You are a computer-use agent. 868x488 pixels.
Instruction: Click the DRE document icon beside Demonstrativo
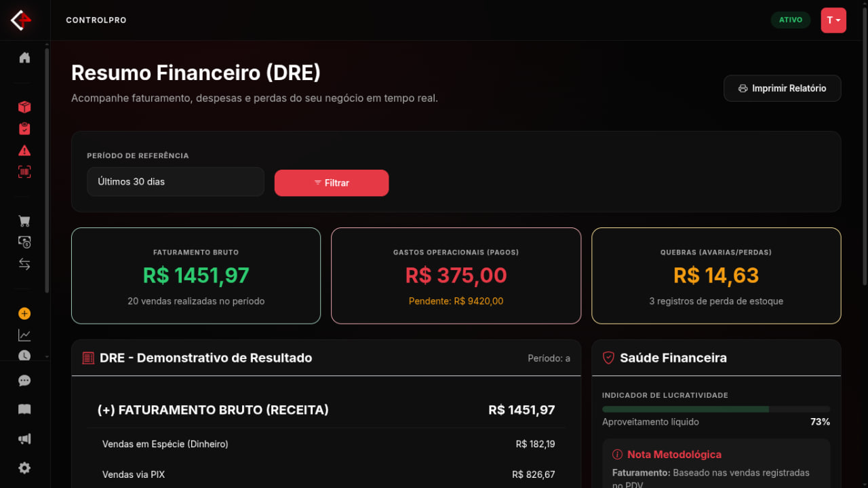pyautogui.click(x=88, y=358)
